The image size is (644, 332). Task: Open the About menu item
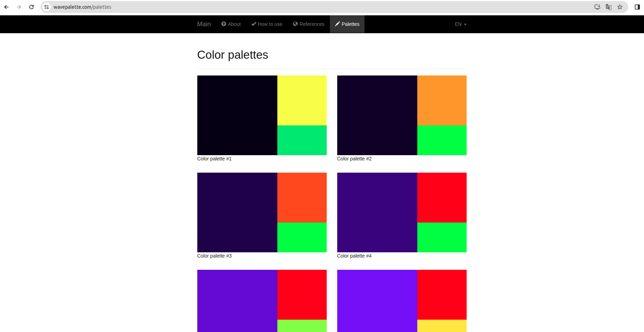pos(231,24)
